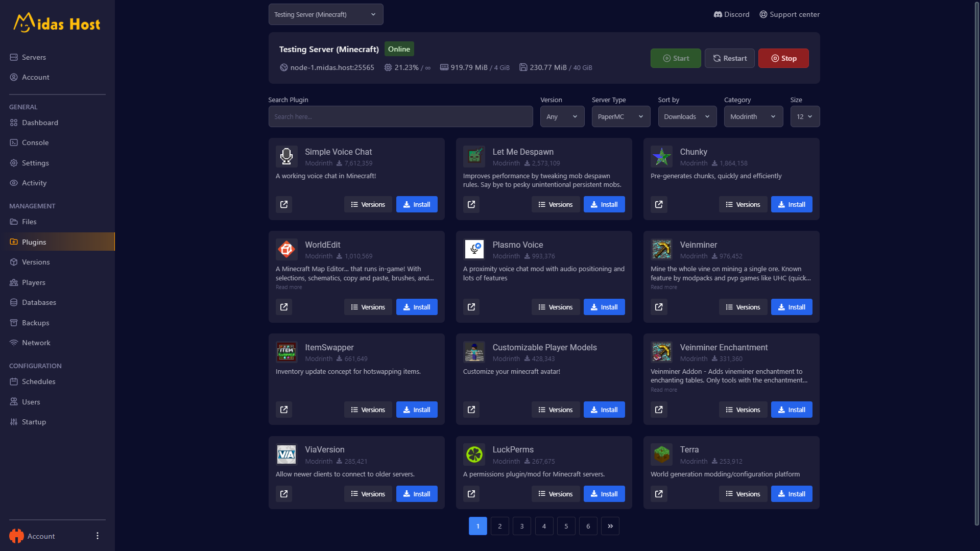
Task: Open ViaVersion external link icon
Action: tap(284, 494)
